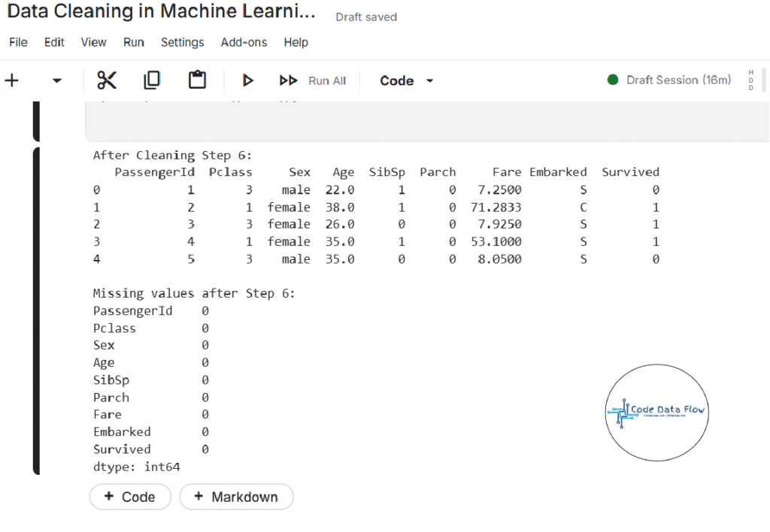Image resolution: width=770 pixels, height=532 pixels.
Task: Open the File menu
Action: tap(18, 42)
